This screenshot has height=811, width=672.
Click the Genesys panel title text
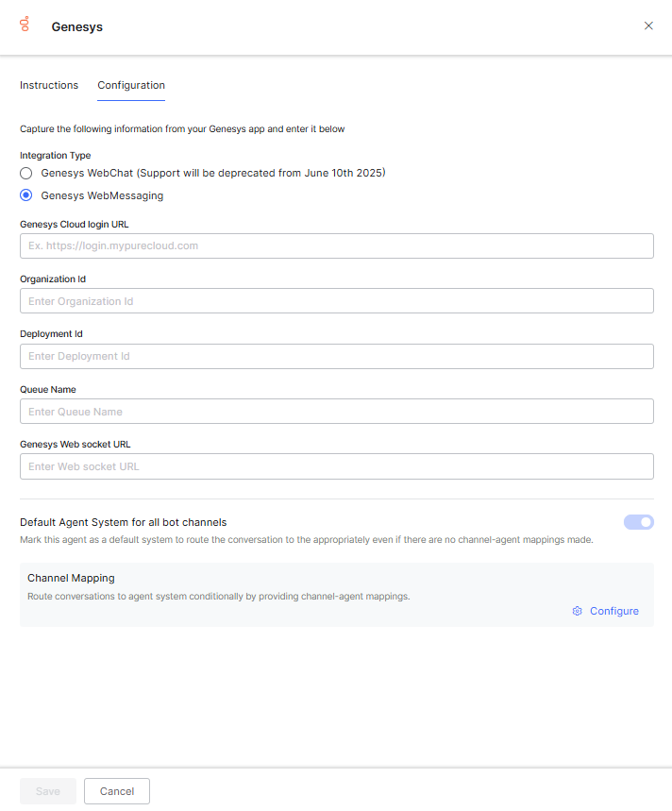click(76, 27)
